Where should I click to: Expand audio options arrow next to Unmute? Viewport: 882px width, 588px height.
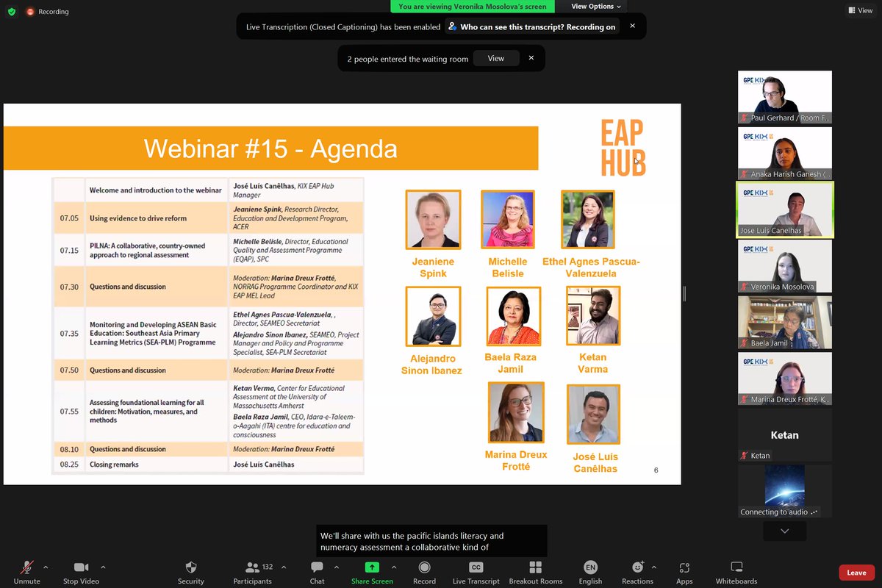[46, 567]
